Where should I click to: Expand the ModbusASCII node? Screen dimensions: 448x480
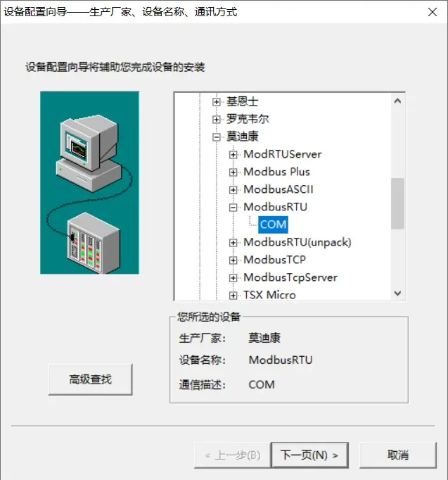[x=233, y=190]
